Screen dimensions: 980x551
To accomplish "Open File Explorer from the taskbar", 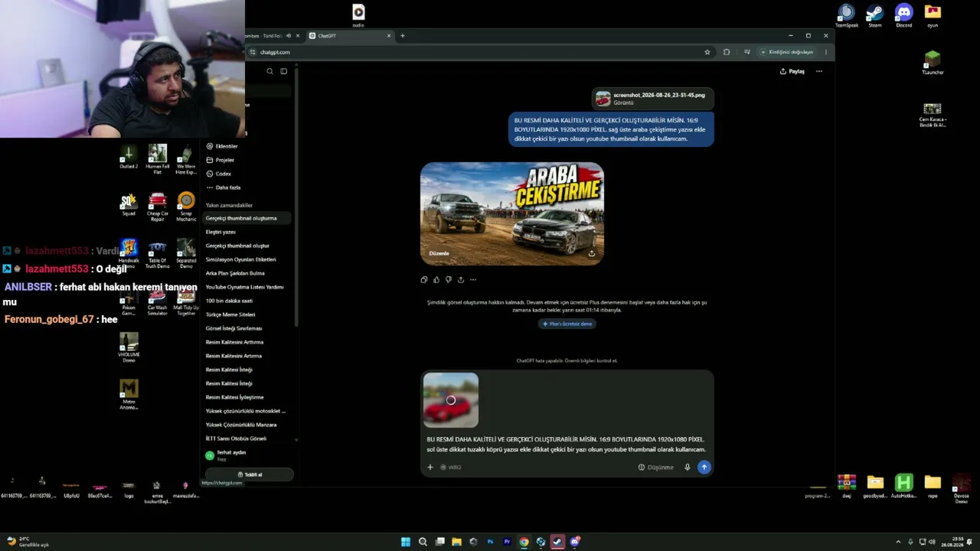I will 456,542.
